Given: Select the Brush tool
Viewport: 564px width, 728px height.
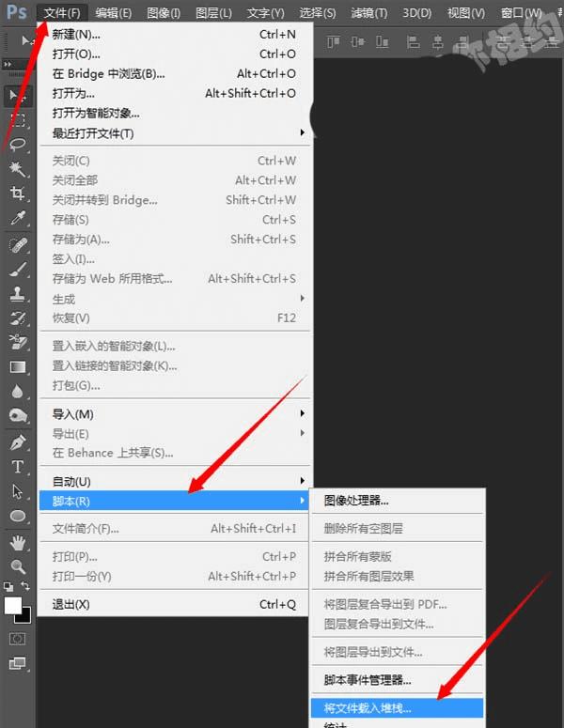Looking at the screenshot, I should coord(18,270).
